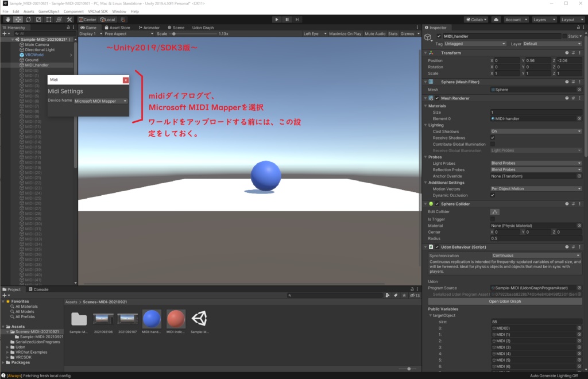Image resolution: width=588 pixels, height=379 pixels.
Task: Open Layout dropdown
Action: 571,20
